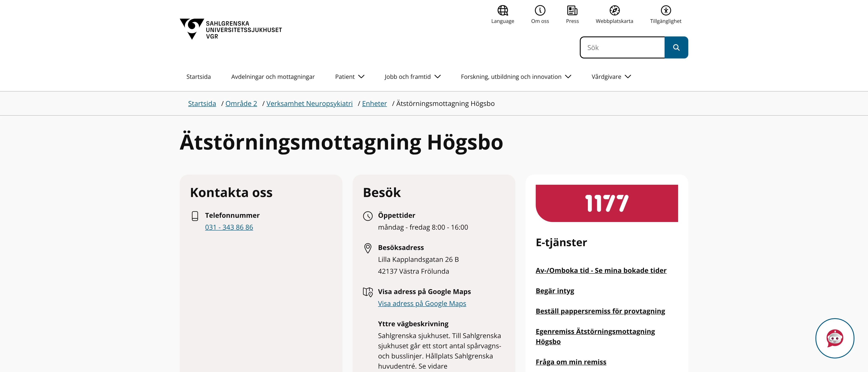Click the map icon beside Google Maps heading
The image size is (868, 372).
pyautogui.click(x=368, y=292)
